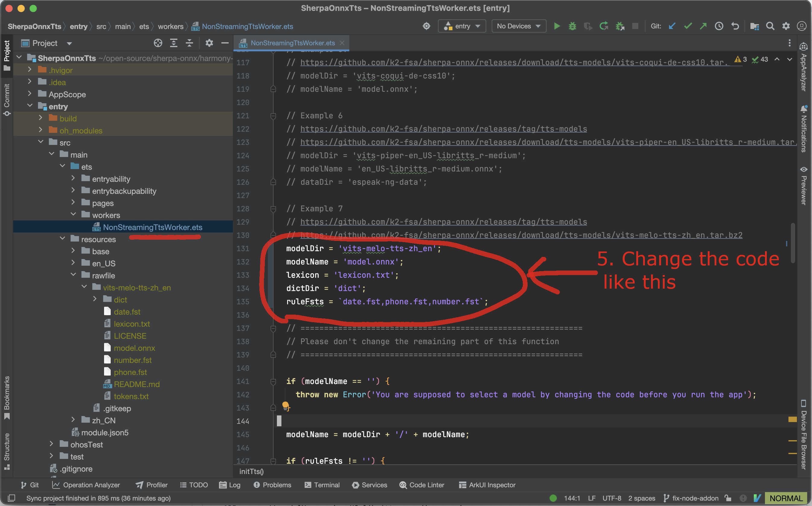812x506 pixels.
Task: Open the Terminal tool window
Action: (x=322, y=485)
